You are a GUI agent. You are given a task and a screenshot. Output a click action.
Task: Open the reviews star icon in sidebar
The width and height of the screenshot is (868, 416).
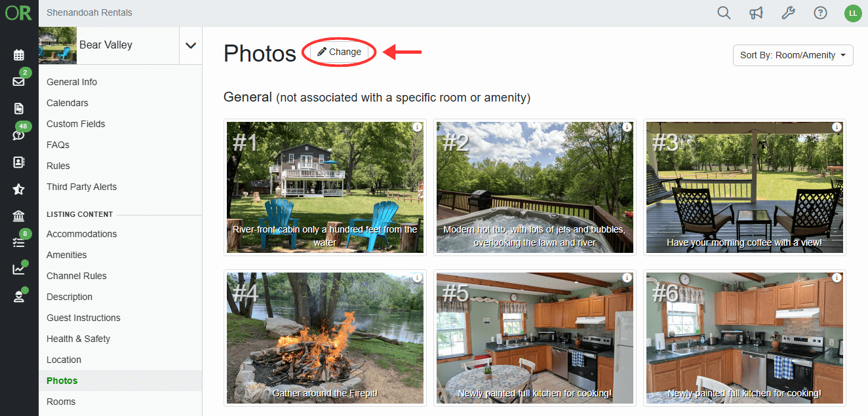(x=19, y=189)
